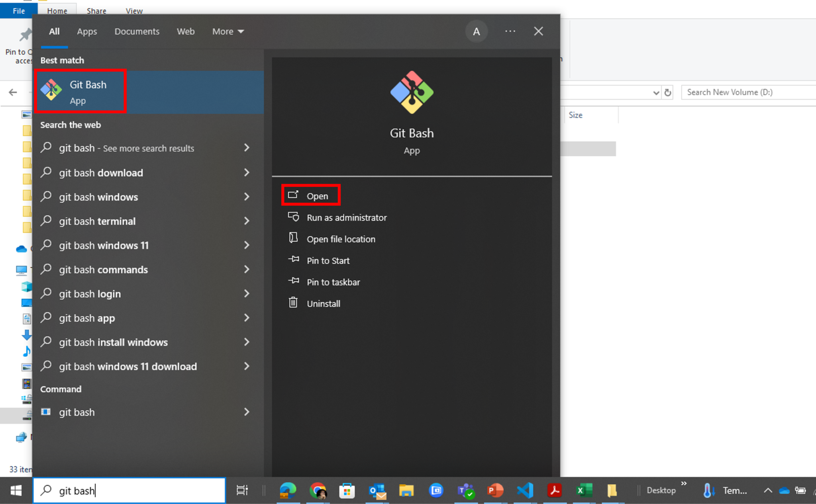Switch to the Apps search tab
Viewport: 816px width, 504px height.
coord(87,31)
